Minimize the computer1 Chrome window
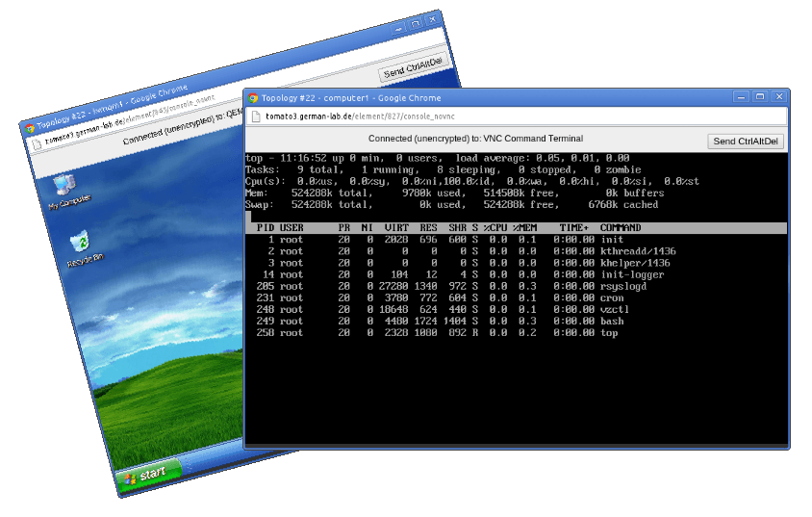The image size is (812, 517). point(741,97)
